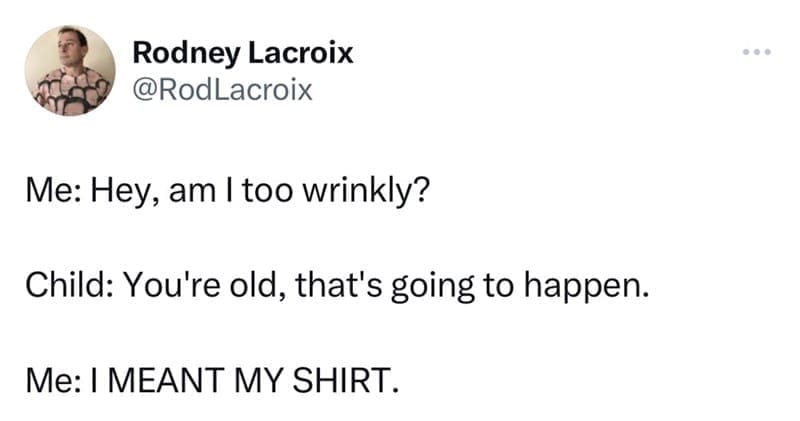Open the three-dot more options menu
The height and width of the screenshot is (421, 800).
[x=757, y=52]
